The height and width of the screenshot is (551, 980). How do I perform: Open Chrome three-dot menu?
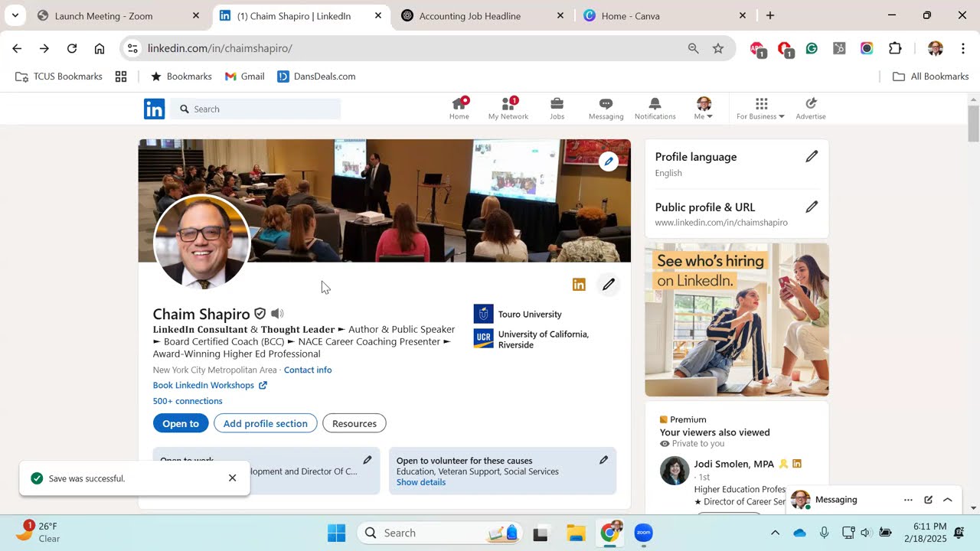click(963, 48)
